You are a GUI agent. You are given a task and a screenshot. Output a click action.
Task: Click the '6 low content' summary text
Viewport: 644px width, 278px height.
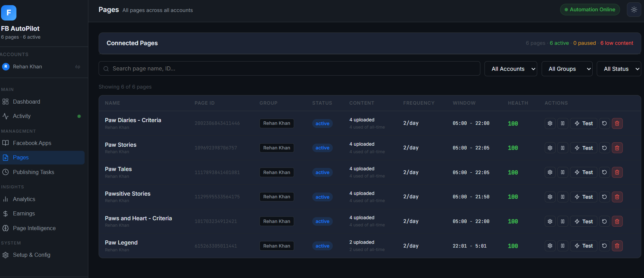[x=617, y=43]
